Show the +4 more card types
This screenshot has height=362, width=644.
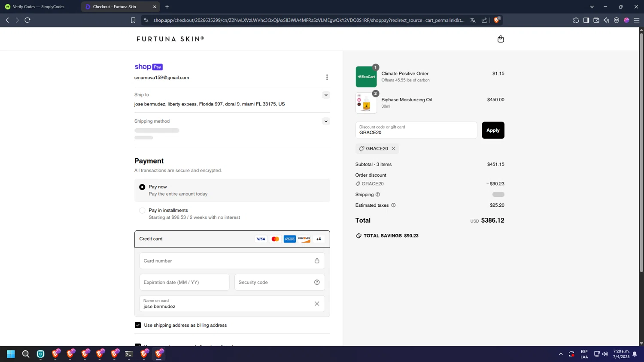(x=318, y=239)
